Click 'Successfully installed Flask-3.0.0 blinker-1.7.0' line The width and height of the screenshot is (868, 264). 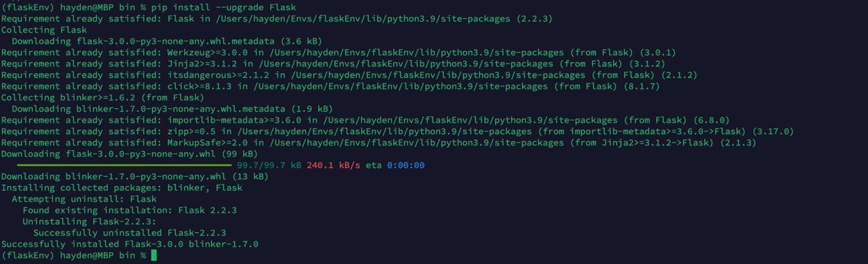130,244
